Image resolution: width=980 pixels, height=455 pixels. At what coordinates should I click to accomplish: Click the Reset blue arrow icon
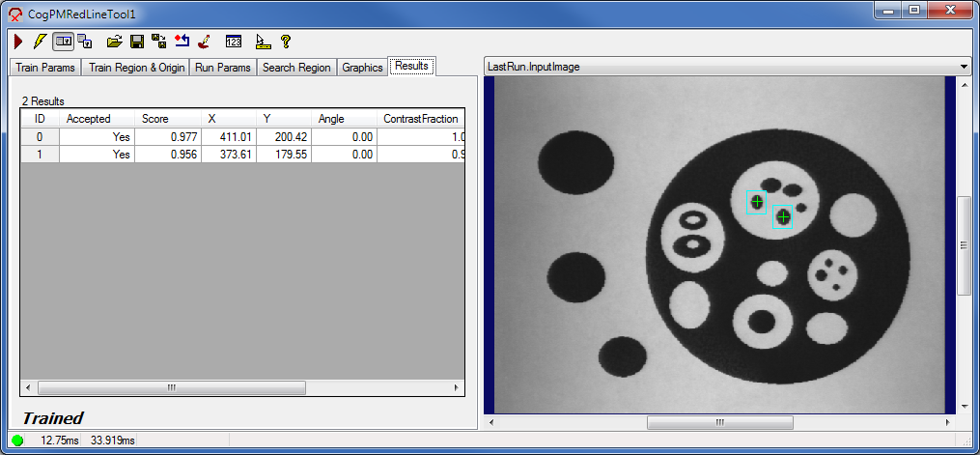pos(182,42)
